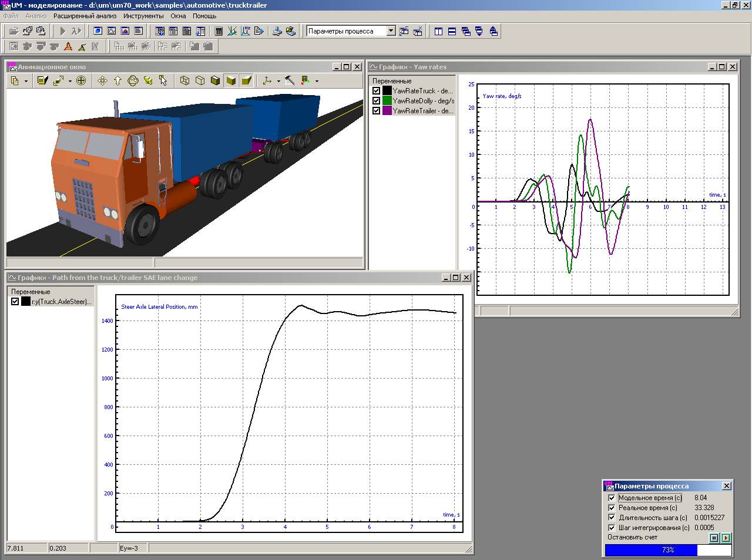Uncheck r:y(Truck.AxleSteer) variable checkbox
752x560 pixels.
tap(15, 302)
